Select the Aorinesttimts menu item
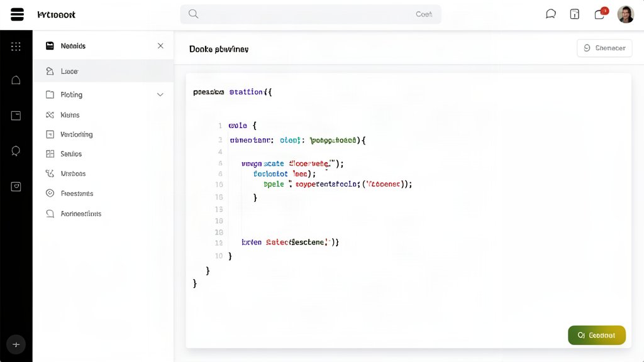644x362 pixels. coord(103,214)
